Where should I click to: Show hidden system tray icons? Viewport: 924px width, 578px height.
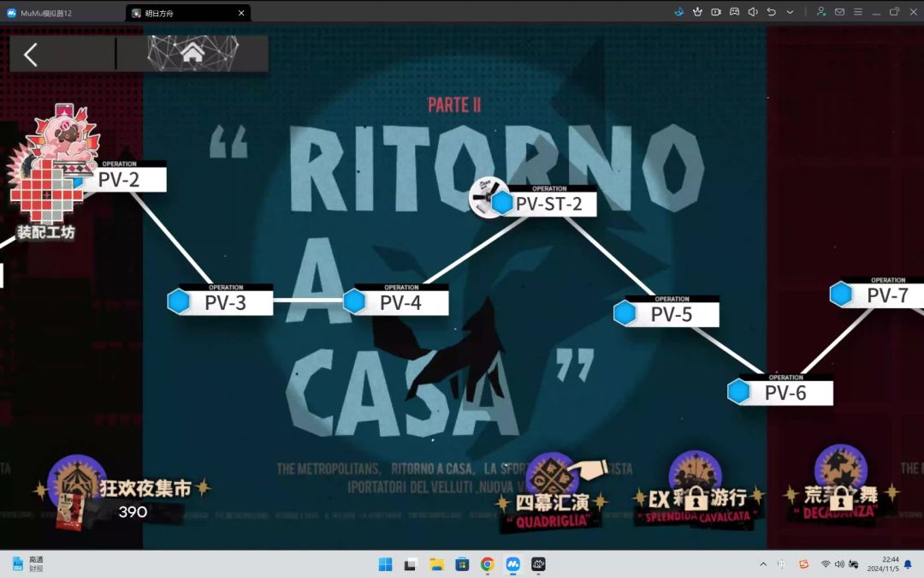tap(763, 564)
